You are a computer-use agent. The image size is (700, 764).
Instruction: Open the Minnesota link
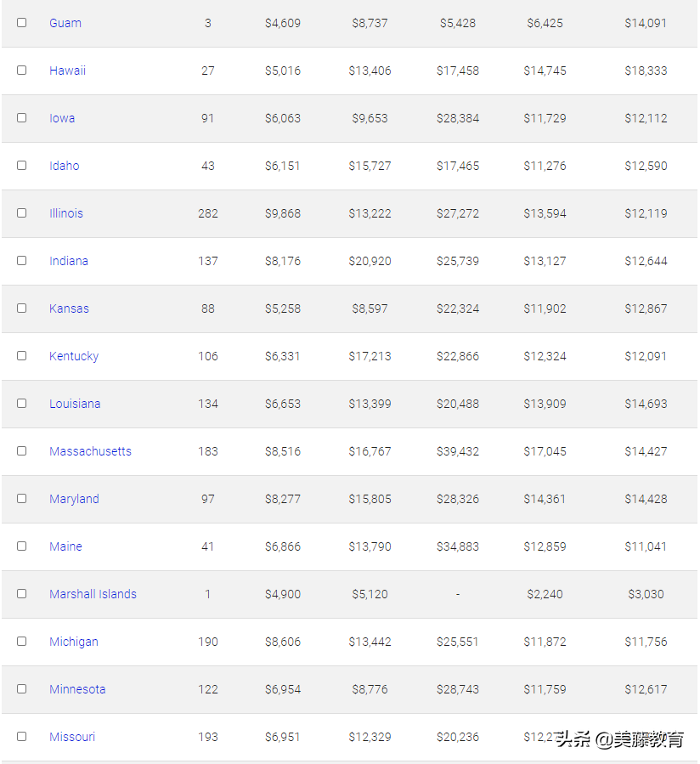[x=77, y=689]
